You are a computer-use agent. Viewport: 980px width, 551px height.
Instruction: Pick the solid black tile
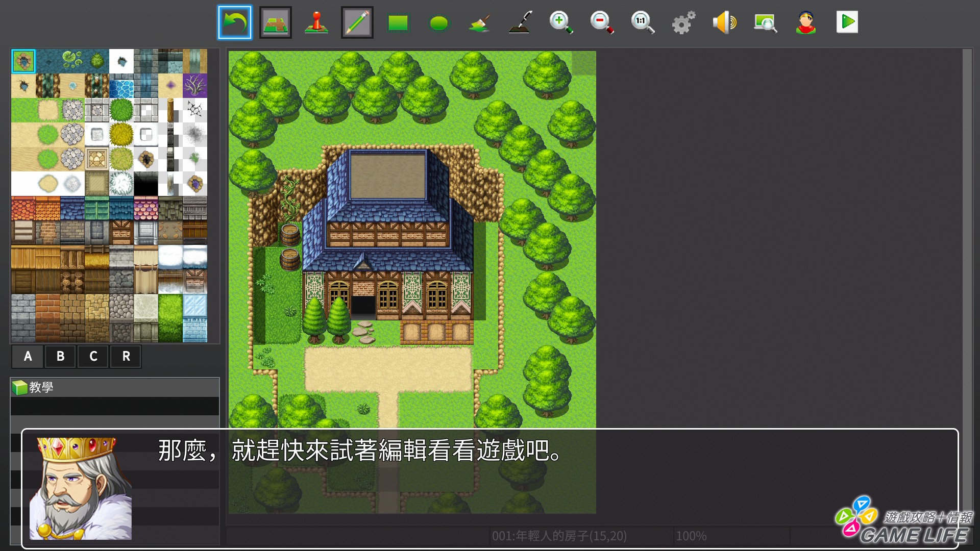(146, 184)
